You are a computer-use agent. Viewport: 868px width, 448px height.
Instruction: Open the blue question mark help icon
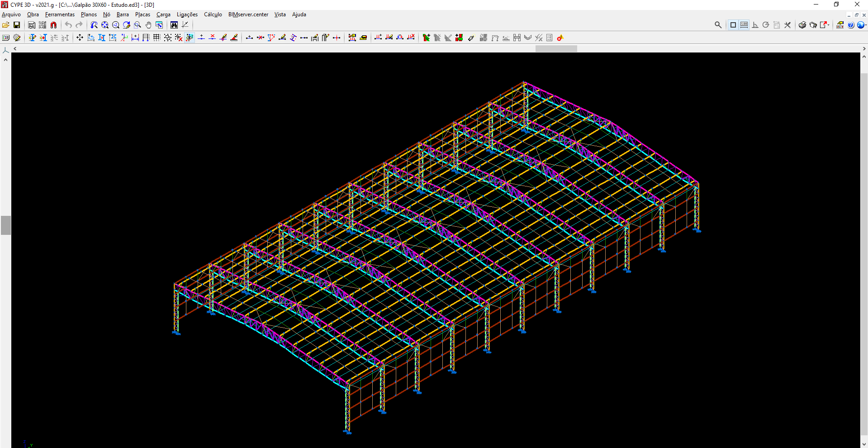click(851, 25)
